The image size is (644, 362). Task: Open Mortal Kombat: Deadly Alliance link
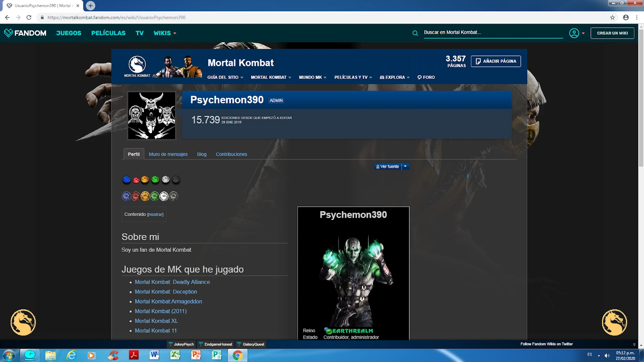click(172, 282)
